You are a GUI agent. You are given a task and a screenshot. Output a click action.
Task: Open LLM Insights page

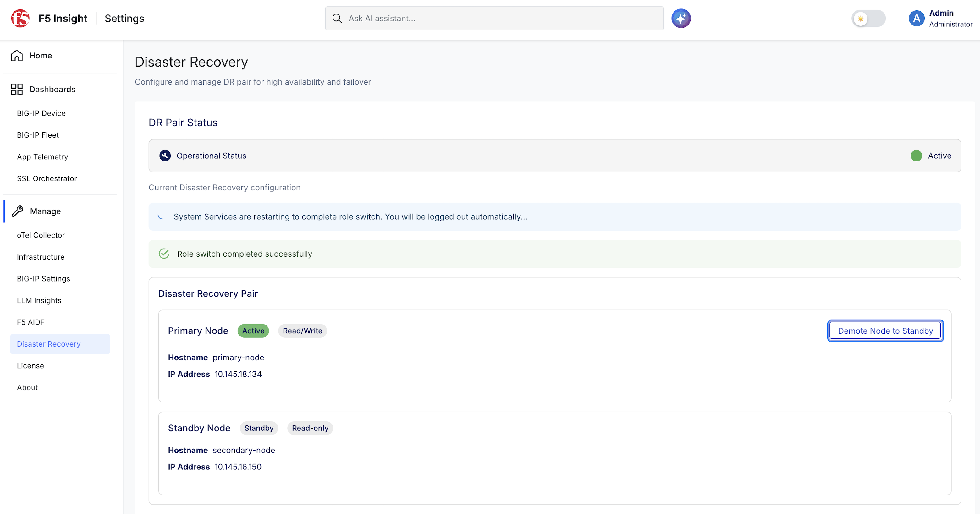(39, 300)
